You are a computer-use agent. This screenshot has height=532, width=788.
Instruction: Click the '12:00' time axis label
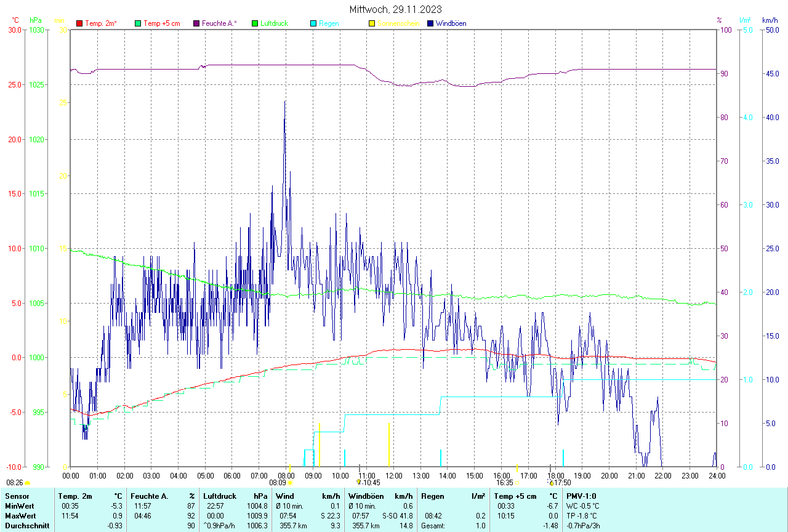pyautogui.click(x=394, y=476)
